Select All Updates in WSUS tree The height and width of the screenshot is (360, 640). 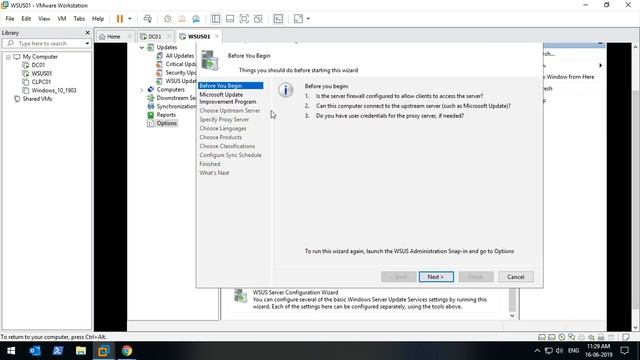tap(180, 56)
